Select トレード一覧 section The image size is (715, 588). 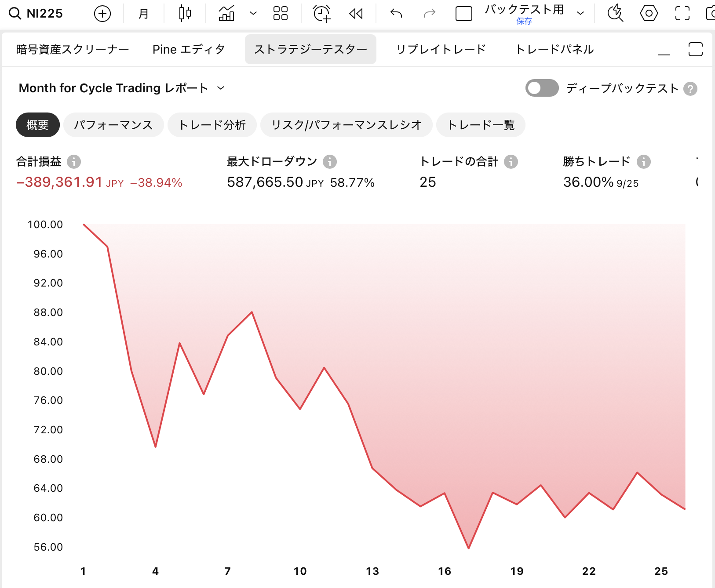[x=481, y=125]
